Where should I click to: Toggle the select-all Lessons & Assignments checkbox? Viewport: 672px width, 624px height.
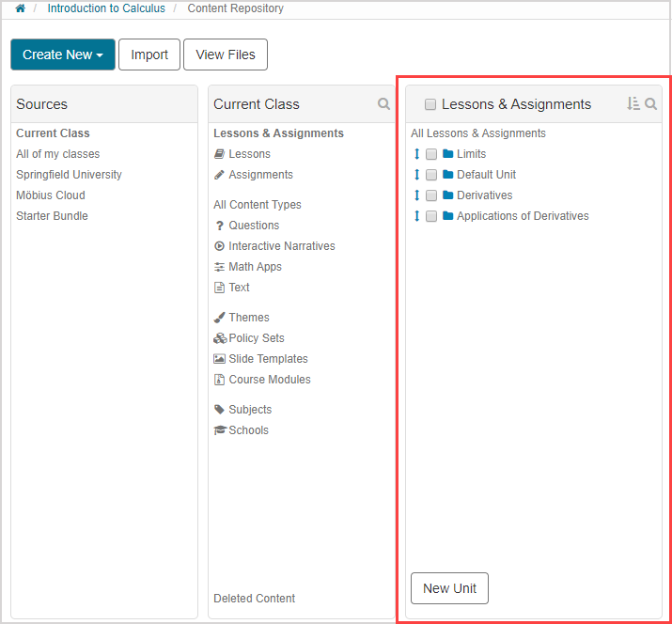point(430,105)
